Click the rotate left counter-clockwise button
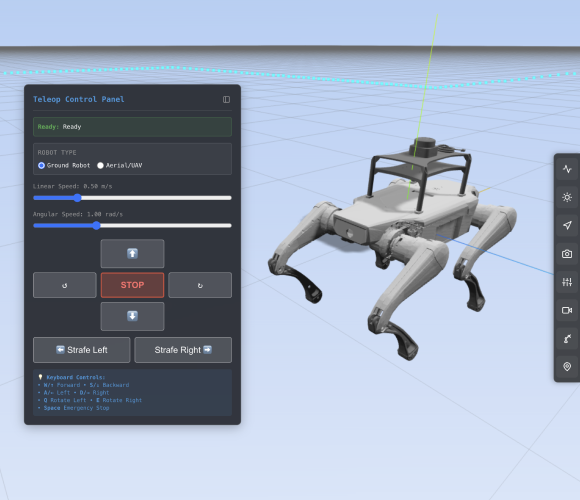Image resolution: width=580 pixels, height=500 pixels. point(65,285)
